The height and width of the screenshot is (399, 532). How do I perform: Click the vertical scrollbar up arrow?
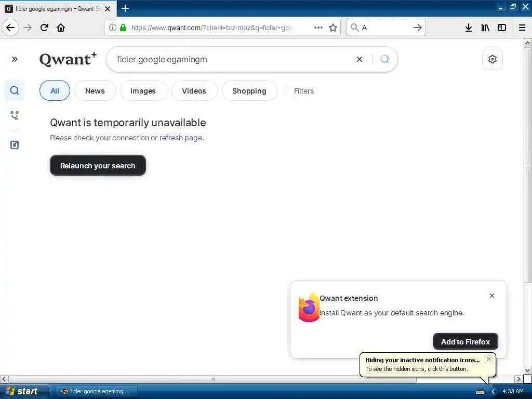pos(527,43)
